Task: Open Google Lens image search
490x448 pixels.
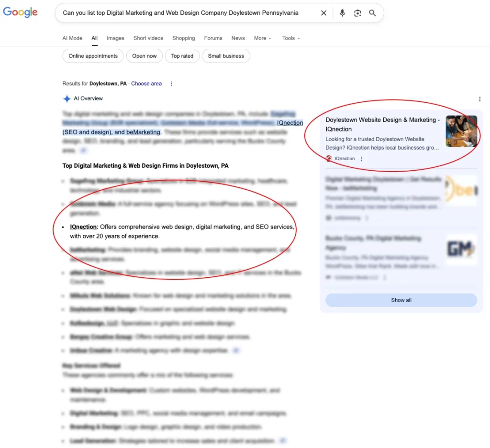Action: [x=357, y=13]
